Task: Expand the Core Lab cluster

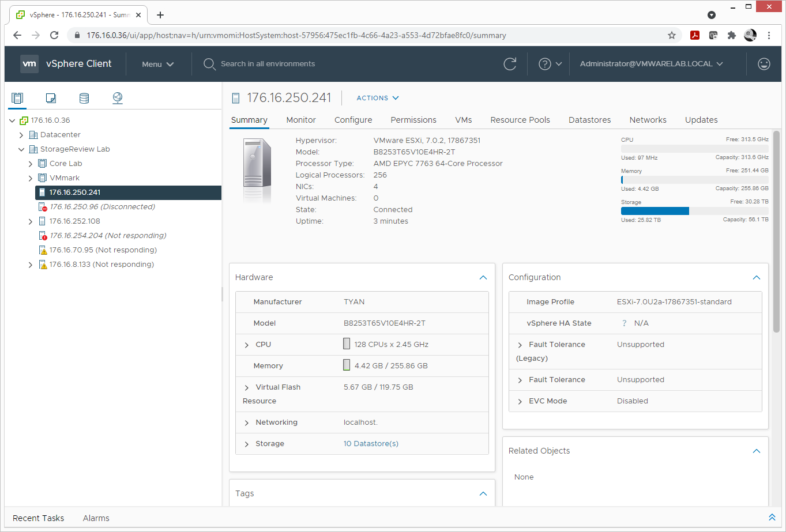Action: (31, 164)
